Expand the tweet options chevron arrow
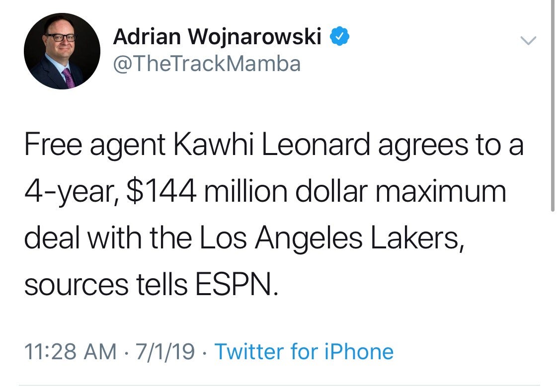The height and width of the screenshot is (392, 559). point(528,40)
